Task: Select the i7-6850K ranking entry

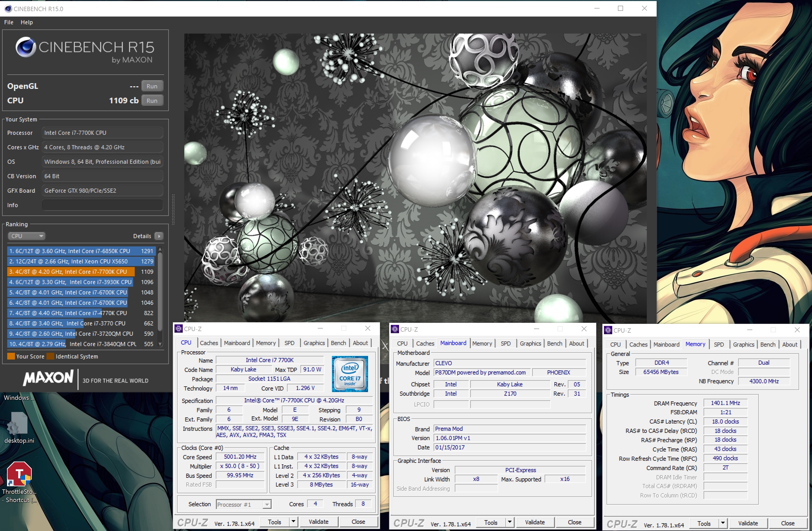Action: point(81,251)
